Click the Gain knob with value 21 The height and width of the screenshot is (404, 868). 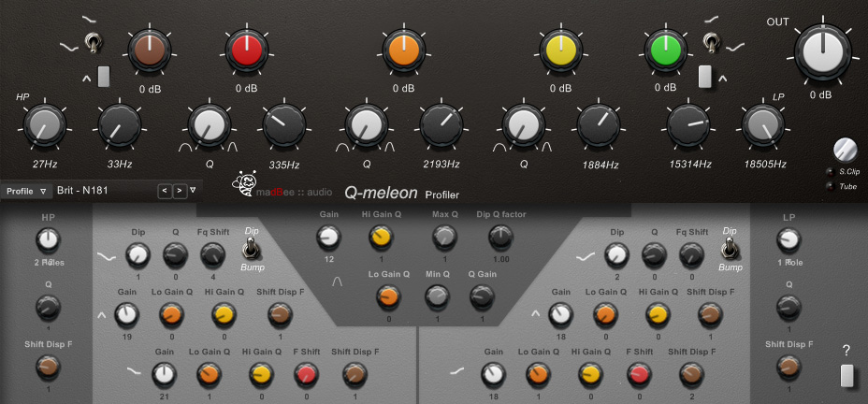coord(165,375)
